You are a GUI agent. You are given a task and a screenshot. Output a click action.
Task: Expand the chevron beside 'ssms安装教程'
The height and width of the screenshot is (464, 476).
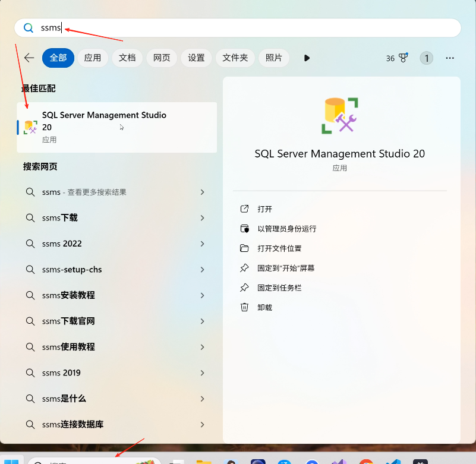click(202, 295)
